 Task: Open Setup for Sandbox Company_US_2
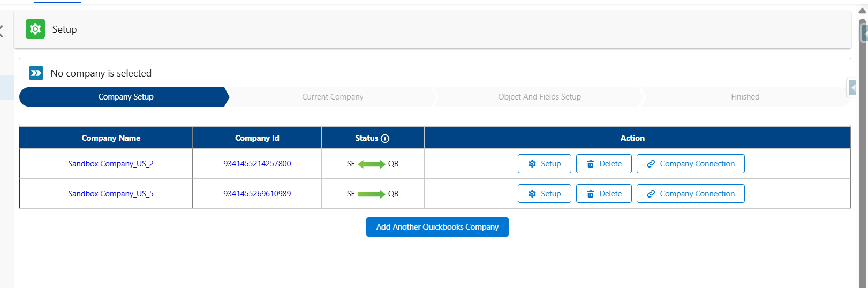tap(544, 164)
